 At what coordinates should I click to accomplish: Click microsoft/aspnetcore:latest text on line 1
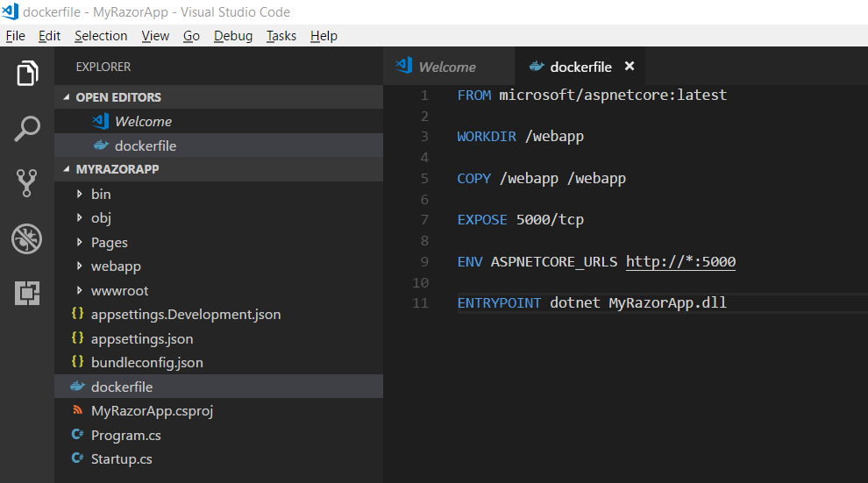coord(613,96)
